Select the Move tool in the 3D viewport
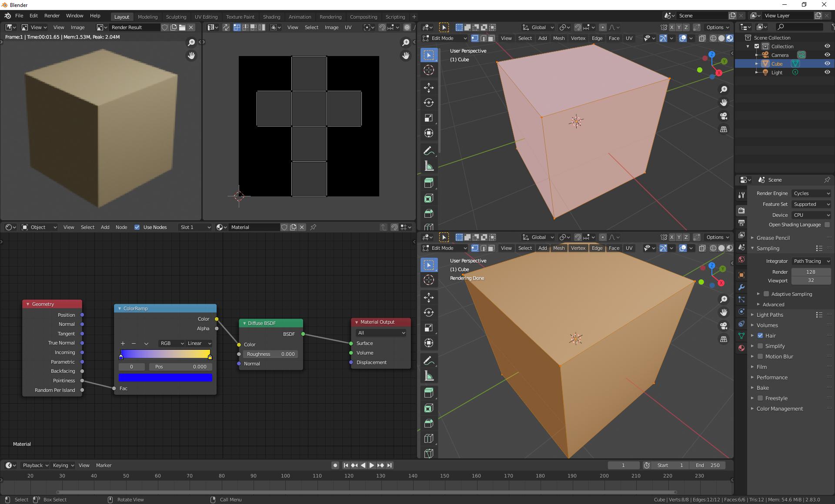This screenshot has height=504, width=835. pos(429,88)
